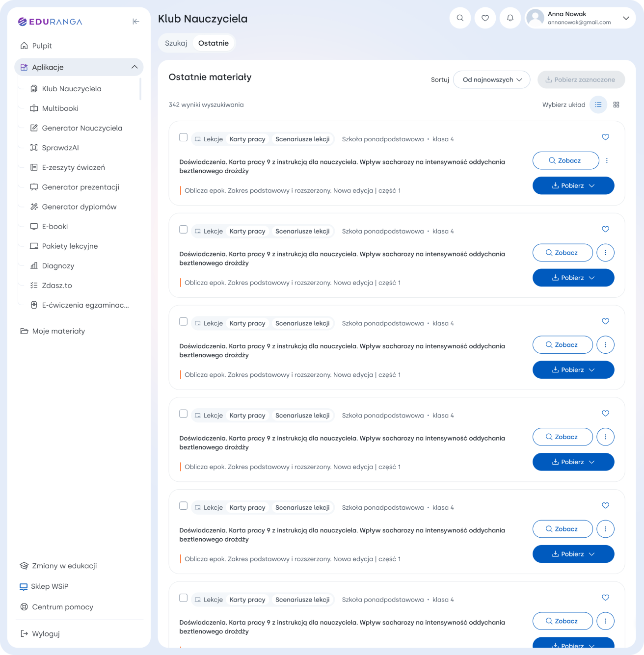
Task: Select the fourth material card checkbox
Action: [x=184, y=414]
